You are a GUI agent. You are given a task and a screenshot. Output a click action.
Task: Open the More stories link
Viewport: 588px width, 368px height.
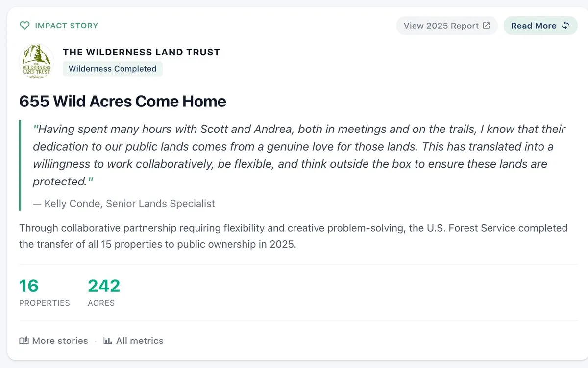tap(53, 341)
